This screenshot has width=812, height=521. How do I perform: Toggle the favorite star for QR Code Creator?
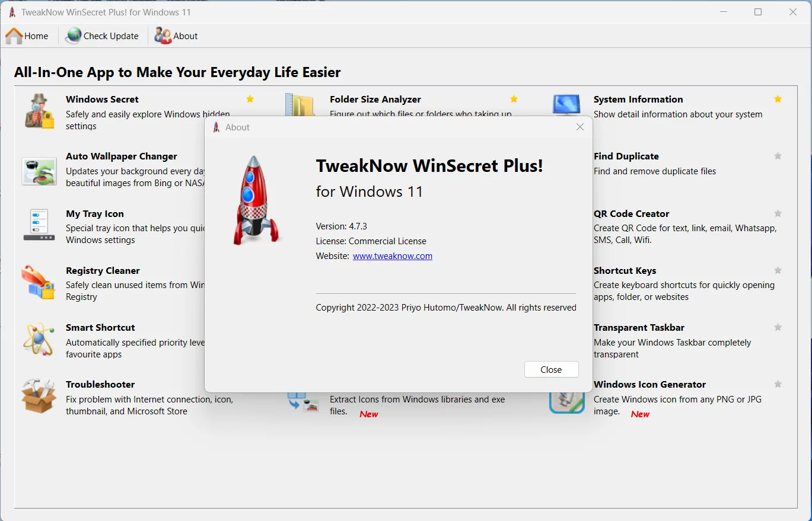(x=778, y=213)
